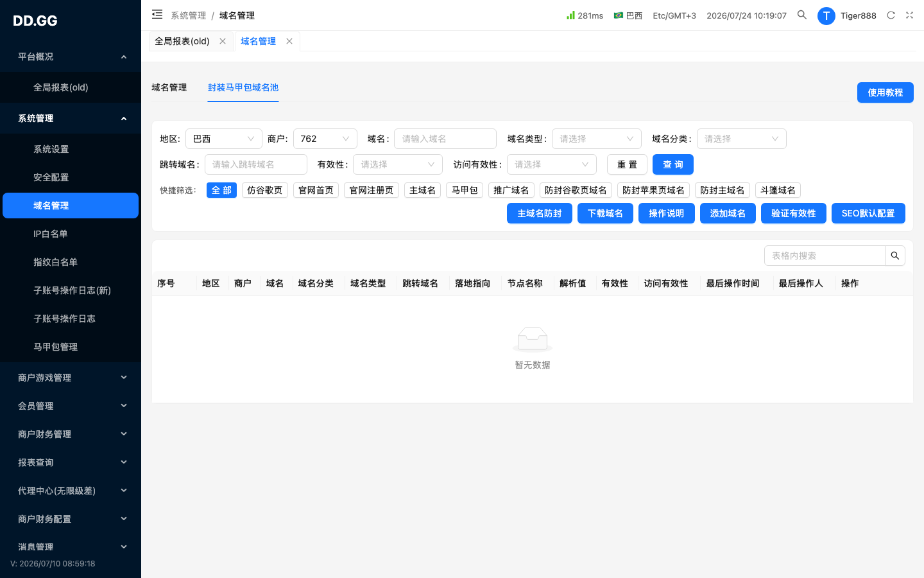Open the 访问有效性 dropdown
This screenshot has height=578, width=924.
pyautogui.click(x=552, y=164)
